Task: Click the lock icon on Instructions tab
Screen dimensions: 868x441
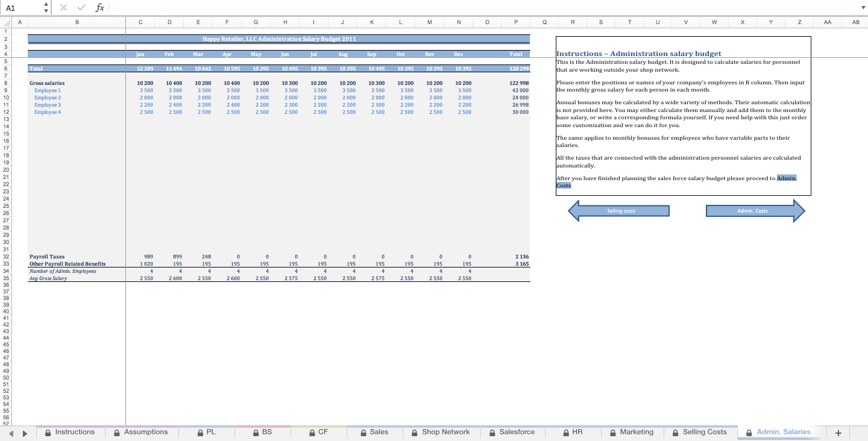Action: [47, 432]
